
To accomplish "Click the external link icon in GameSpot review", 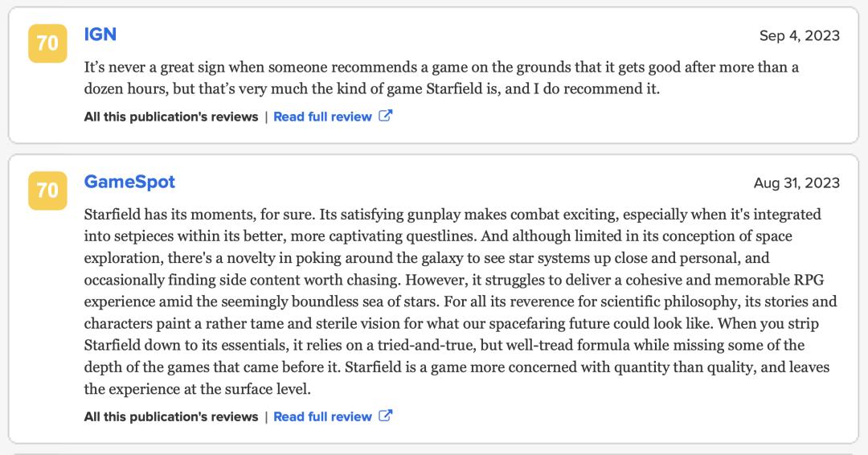I will (385, 416).
